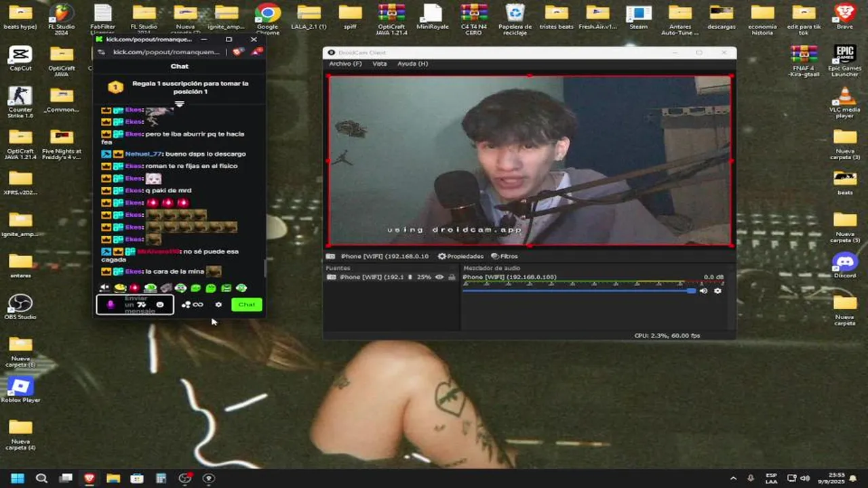Open edit para tik tok folder
868x488 pixels.
804,19
